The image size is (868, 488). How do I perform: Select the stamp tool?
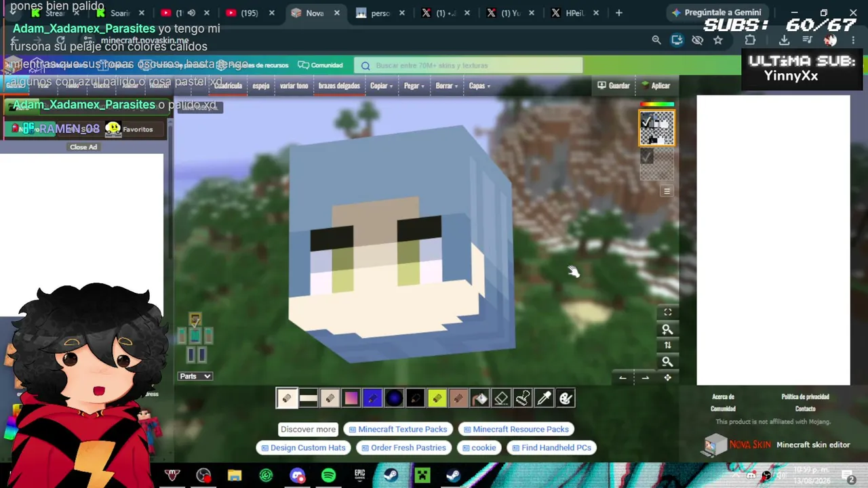click(x=523, y=399)
